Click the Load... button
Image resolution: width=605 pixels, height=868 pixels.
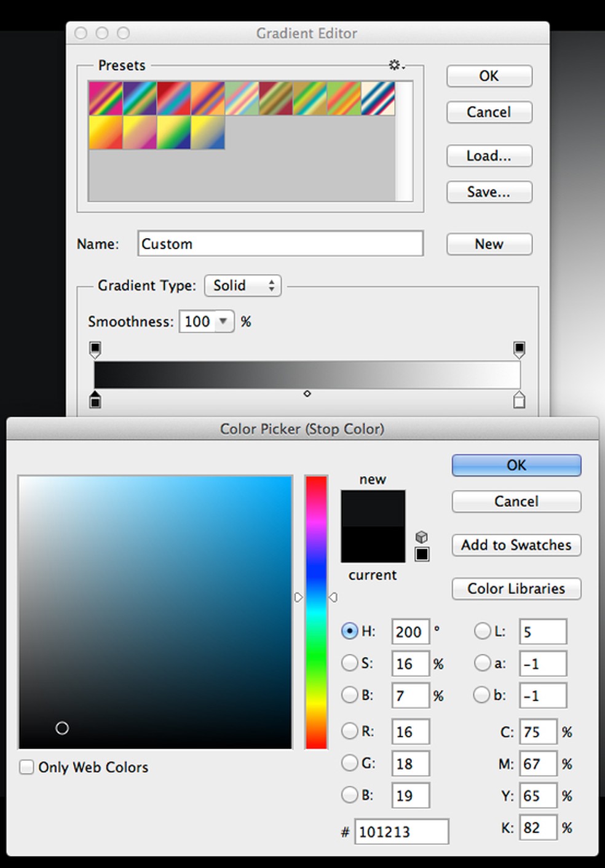pyautogui.click(x=489, y=156)
